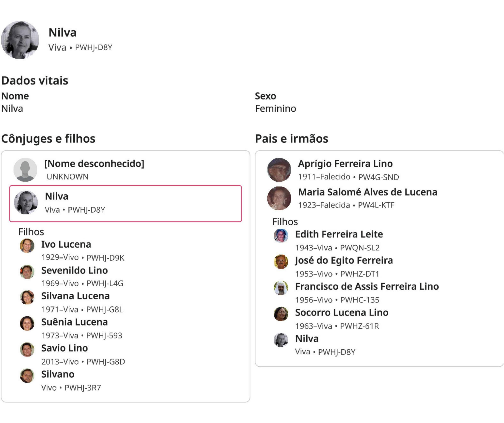Open Aprígio Ferreira Lino's photo

(x=279, y=170)
